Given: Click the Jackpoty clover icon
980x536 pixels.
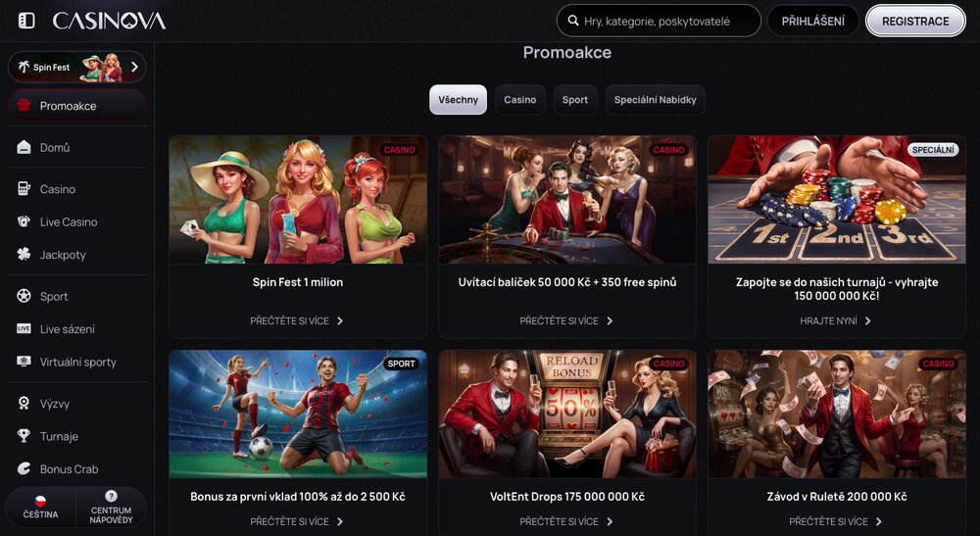Looking at the screenshot, I should point(24,255).
